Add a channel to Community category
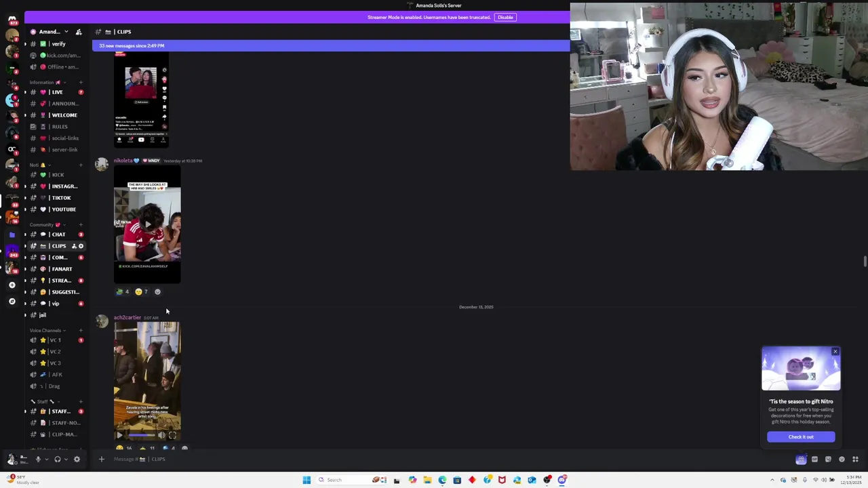 click(81, 224)
